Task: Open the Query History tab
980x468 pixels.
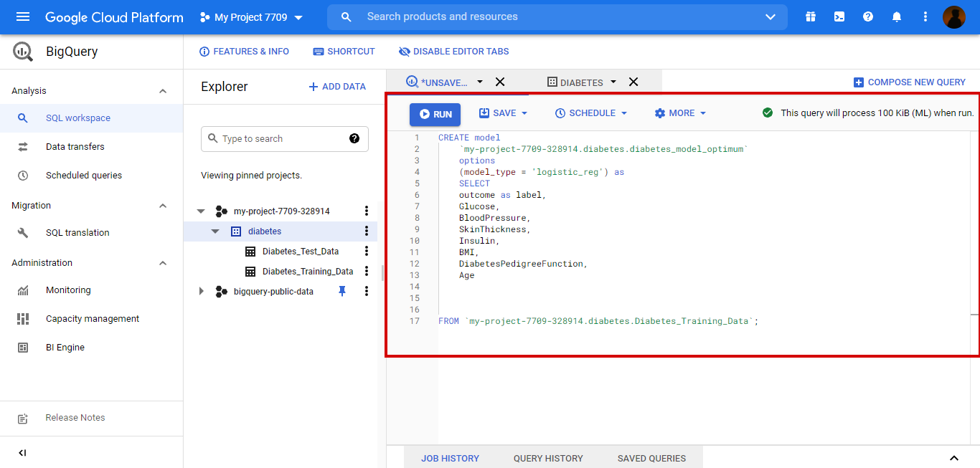Action: coord(548,458)
